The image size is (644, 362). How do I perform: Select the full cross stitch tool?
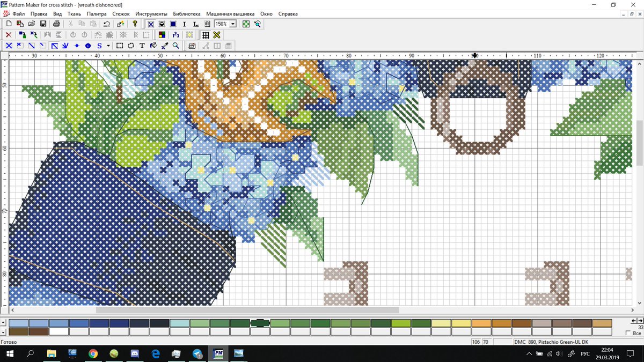click(x=8, y=46)
